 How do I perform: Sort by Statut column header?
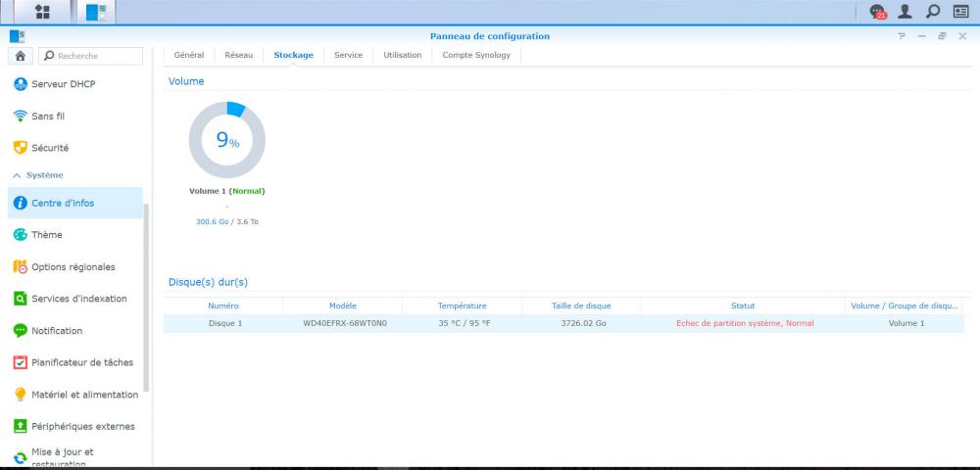click(742, 305)
